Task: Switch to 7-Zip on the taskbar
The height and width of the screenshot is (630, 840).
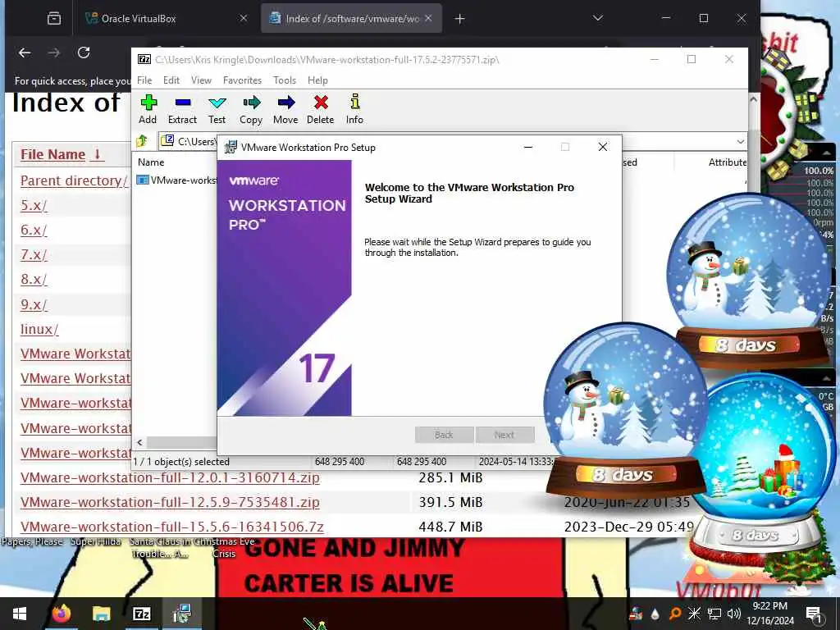Action: coord(141,614)
